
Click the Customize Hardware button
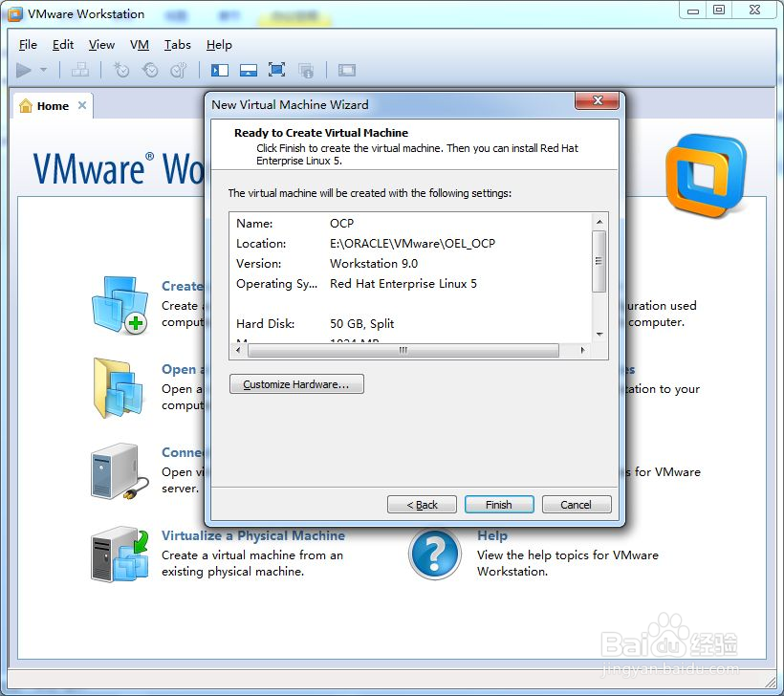(296, 384)
